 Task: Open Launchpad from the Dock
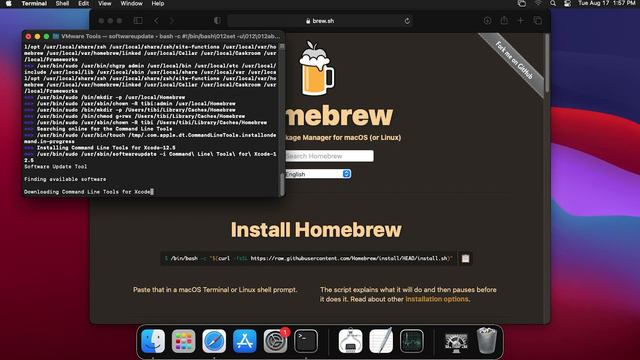coord(183,341)
